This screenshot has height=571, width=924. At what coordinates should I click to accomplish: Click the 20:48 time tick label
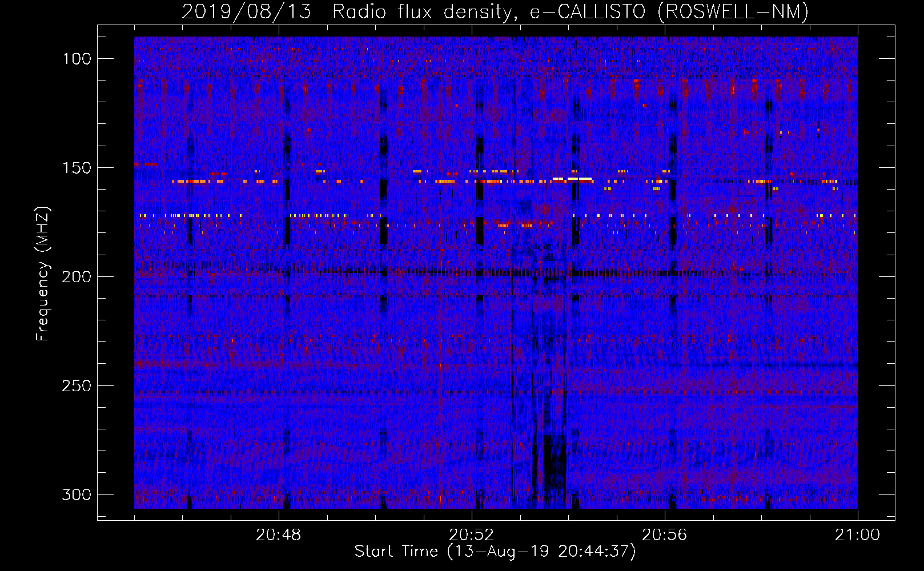[x=279, y=535]
